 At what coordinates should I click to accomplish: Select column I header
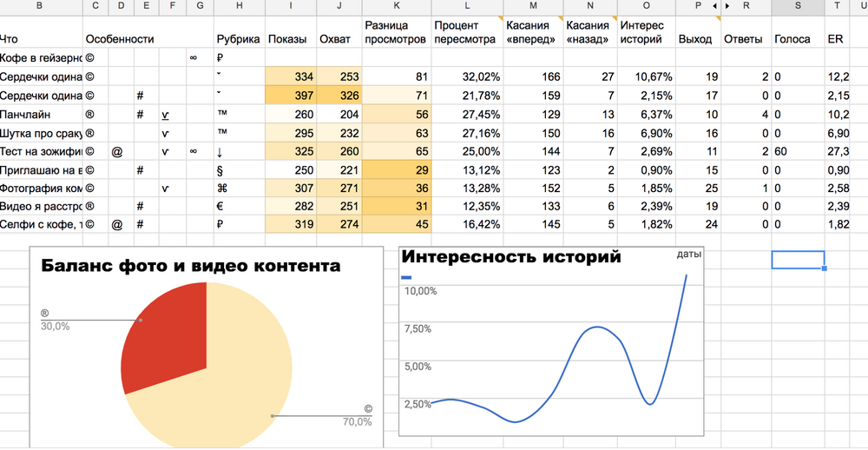click(289, 7)
